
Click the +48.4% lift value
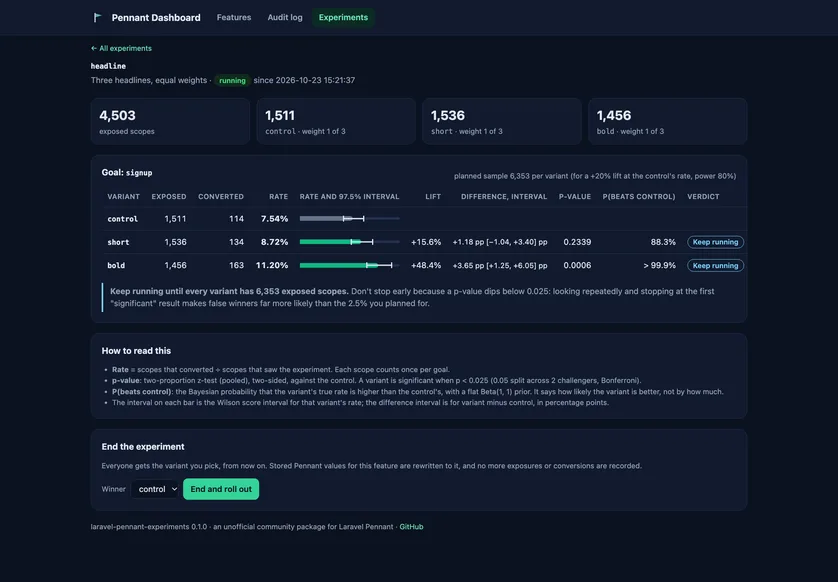click(426, 266)
